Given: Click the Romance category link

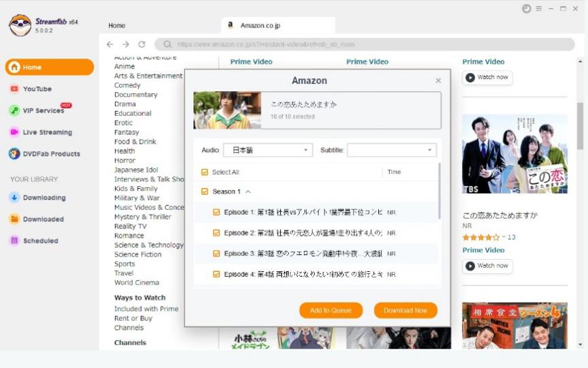Looking at the screenshot, I should 129,236.
